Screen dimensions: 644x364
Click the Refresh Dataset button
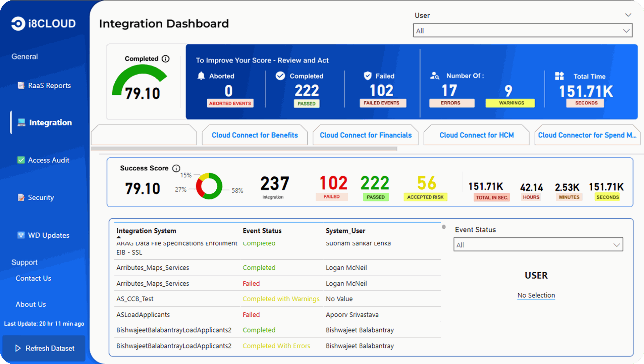pos(44,348)
